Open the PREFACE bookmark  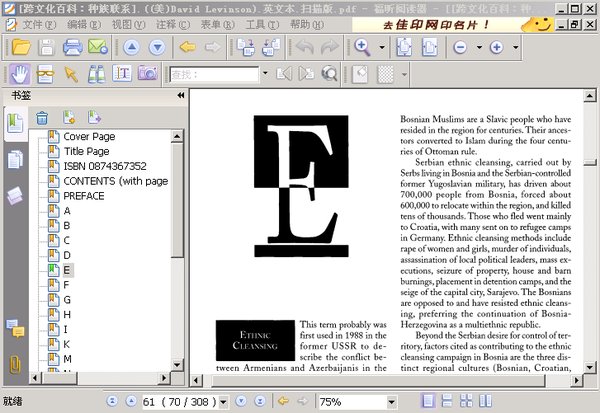coord(83,196)
